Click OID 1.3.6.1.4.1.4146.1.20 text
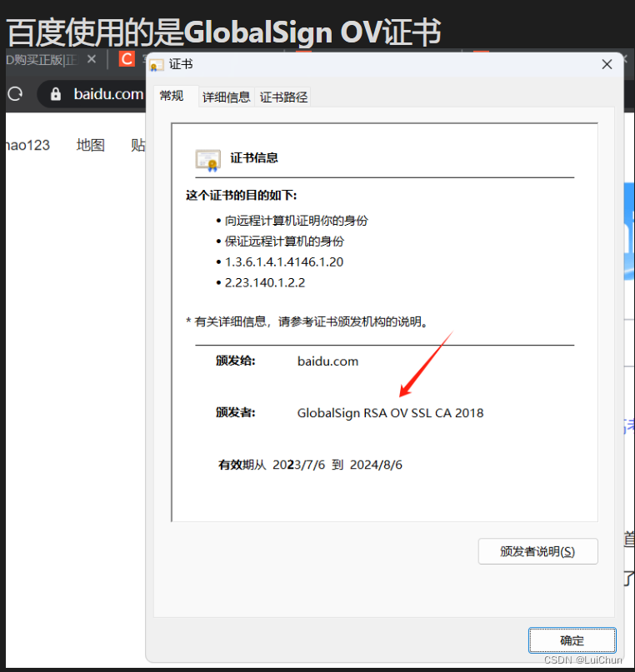 click(284, 261)
